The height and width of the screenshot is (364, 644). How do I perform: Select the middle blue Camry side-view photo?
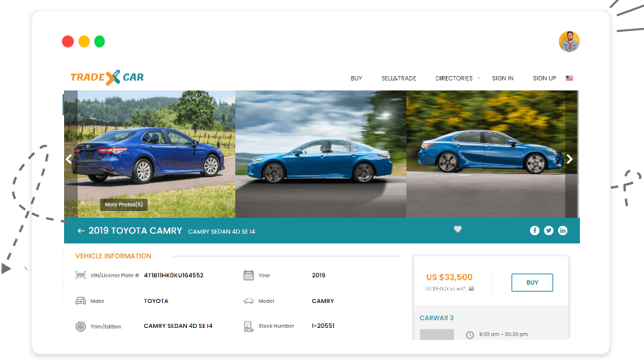tap(320, 154)
